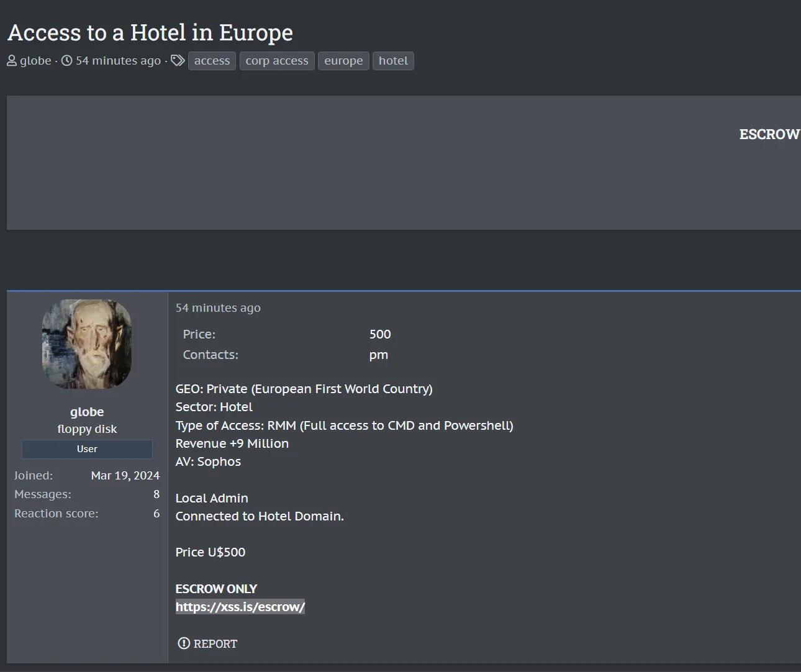Screen dimensions: 801x672
Task: Follow the xss.is escrow URL link
Action: 240,607
